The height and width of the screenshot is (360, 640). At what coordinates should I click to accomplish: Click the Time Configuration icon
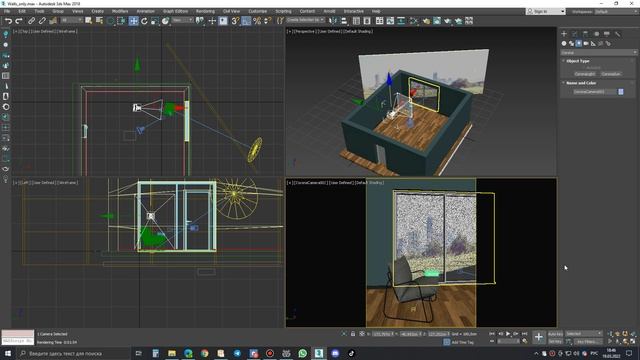pyautogui.click(x=525, y=341)
